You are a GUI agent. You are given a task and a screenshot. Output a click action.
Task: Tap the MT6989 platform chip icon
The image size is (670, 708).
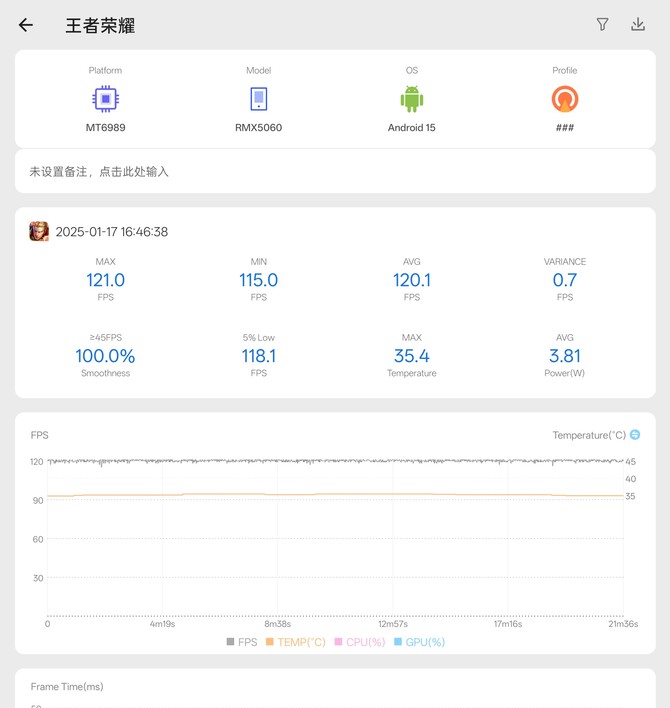[x=105, y=98]
